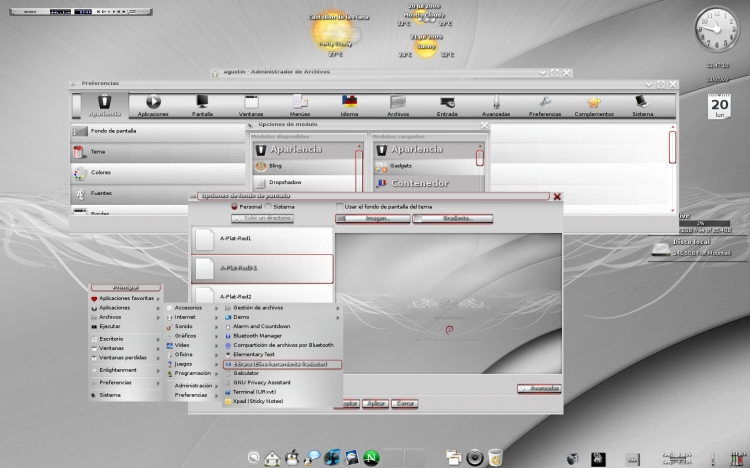The image size is (750, 468).
Task: Expand the Enlightenment submenu
Action: click(126, 370)
